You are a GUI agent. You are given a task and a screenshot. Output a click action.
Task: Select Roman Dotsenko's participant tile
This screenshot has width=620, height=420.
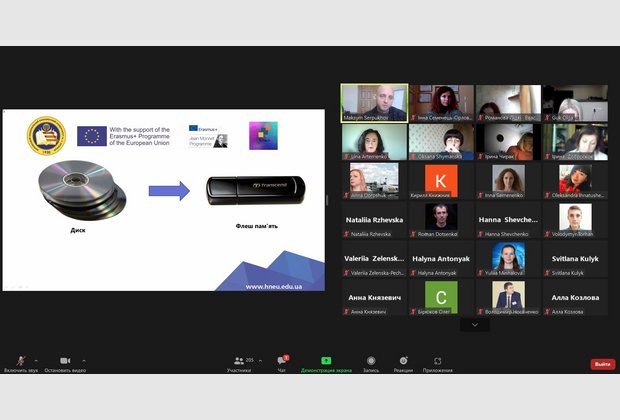[441, 219]
